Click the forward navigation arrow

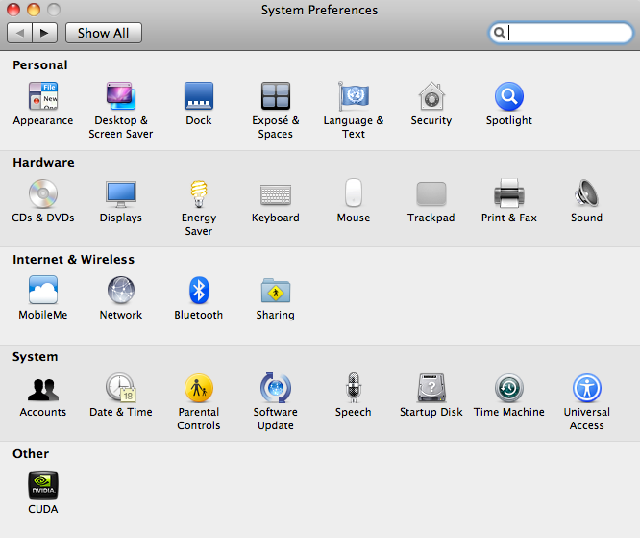click(x=45, y=33)
